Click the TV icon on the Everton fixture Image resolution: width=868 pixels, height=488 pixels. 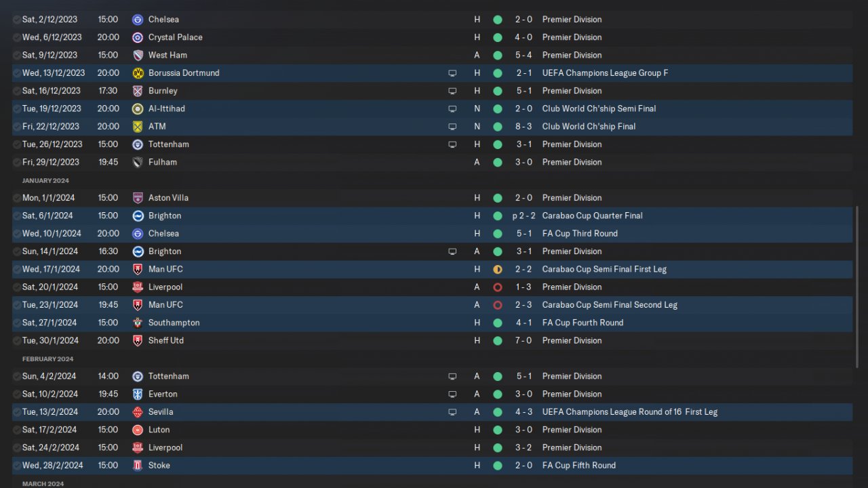(452, 394)
